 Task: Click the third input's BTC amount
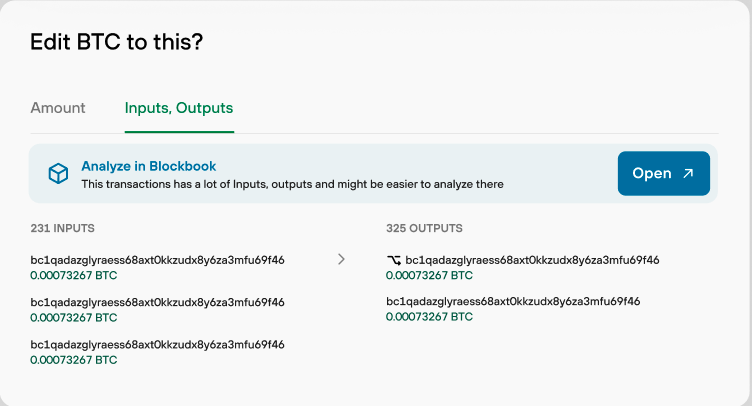tap(74, 360)
